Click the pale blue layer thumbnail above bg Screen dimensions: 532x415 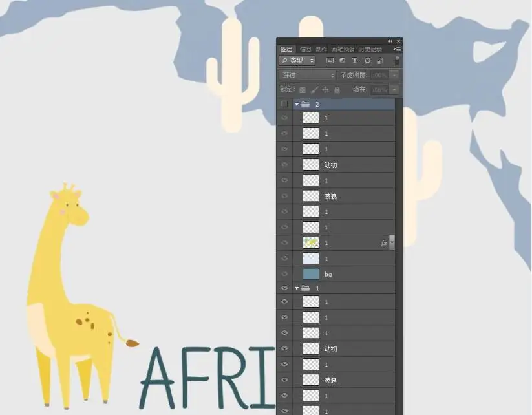[311, 258]
